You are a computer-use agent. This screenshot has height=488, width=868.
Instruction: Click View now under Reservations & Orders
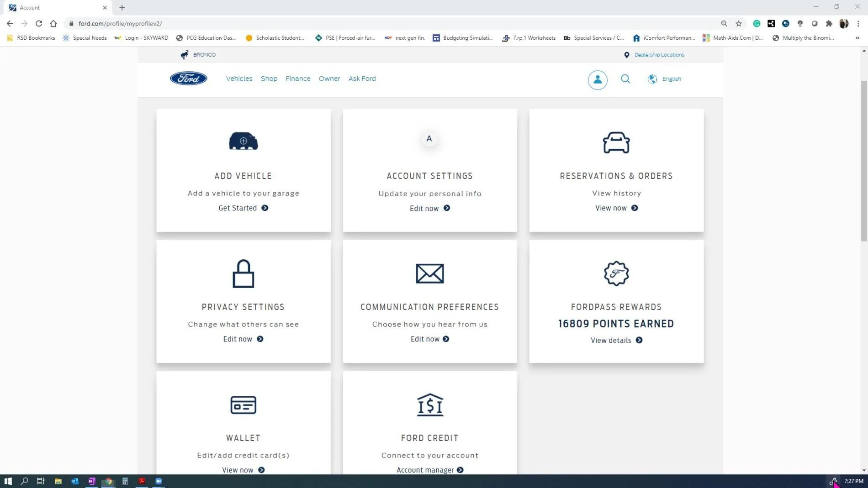[616, 208]
